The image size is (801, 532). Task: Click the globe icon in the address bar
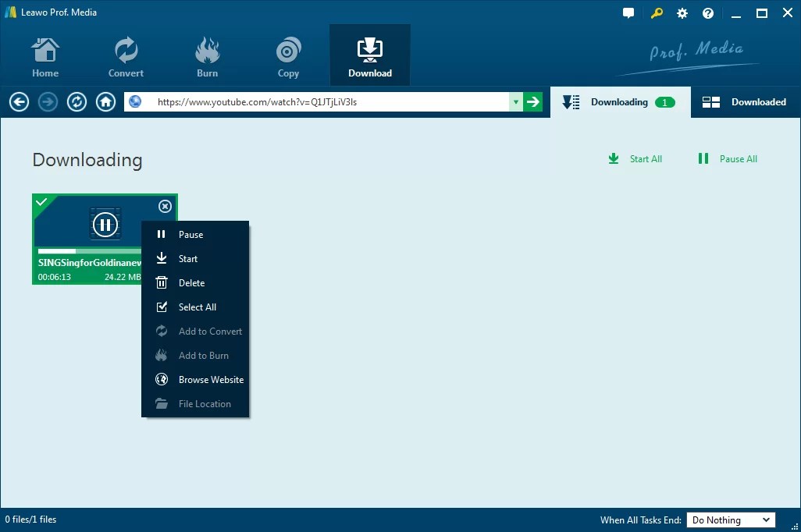pyautogui.click(x=135, y=101)
